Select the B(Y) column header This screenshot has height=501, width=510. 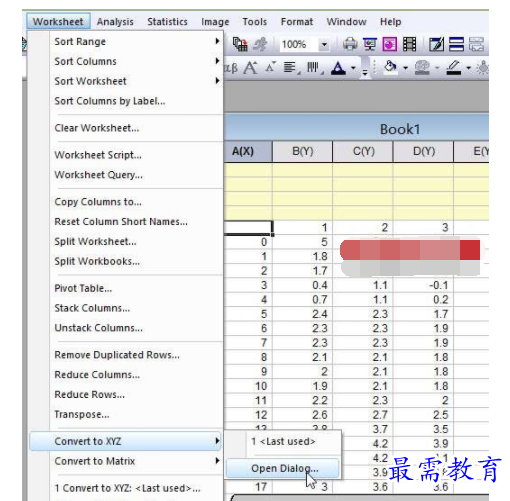point(302,152)
